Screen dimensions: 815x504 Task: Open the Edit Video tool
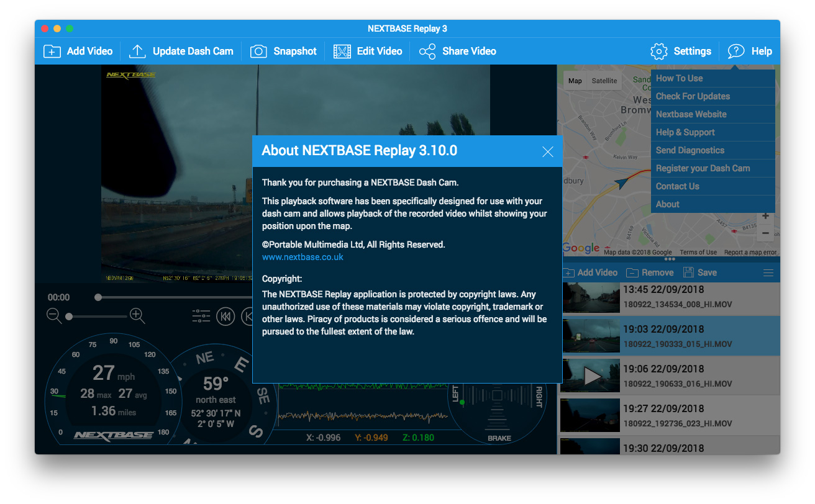[368, 52]
